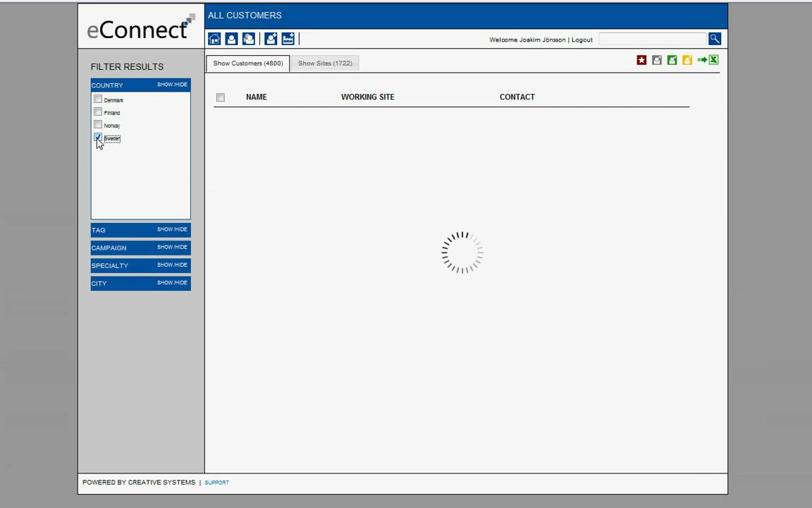
Task: Click the Welcome Joakim Jönsson text
Action: click(x=527, y=40)
